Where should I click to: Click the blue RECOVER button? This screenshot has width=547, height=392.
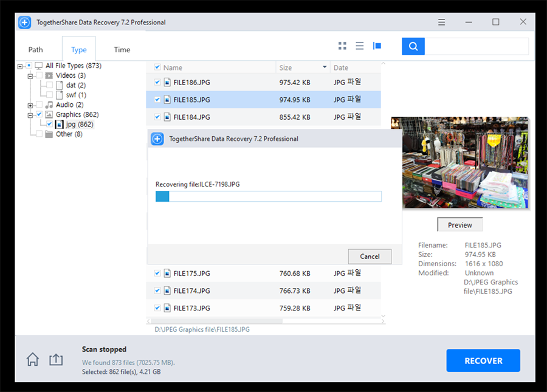(x=483, y=360)
